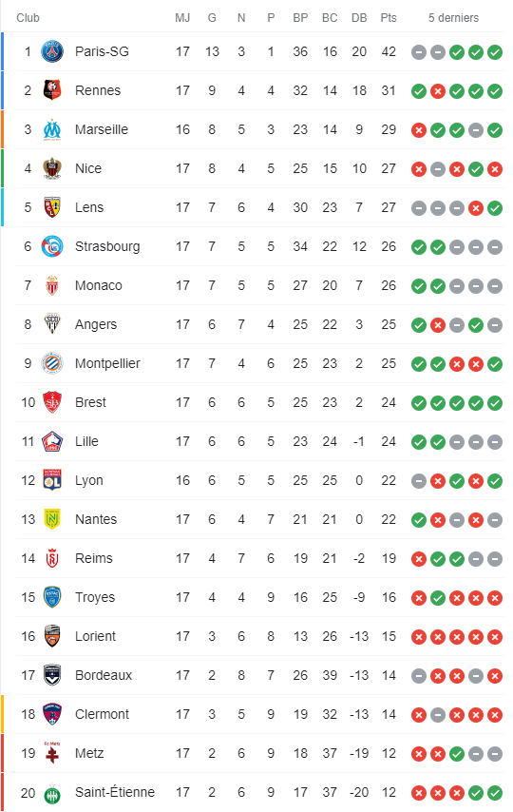Click Nice's most recent loss result icon

(495, 169)
